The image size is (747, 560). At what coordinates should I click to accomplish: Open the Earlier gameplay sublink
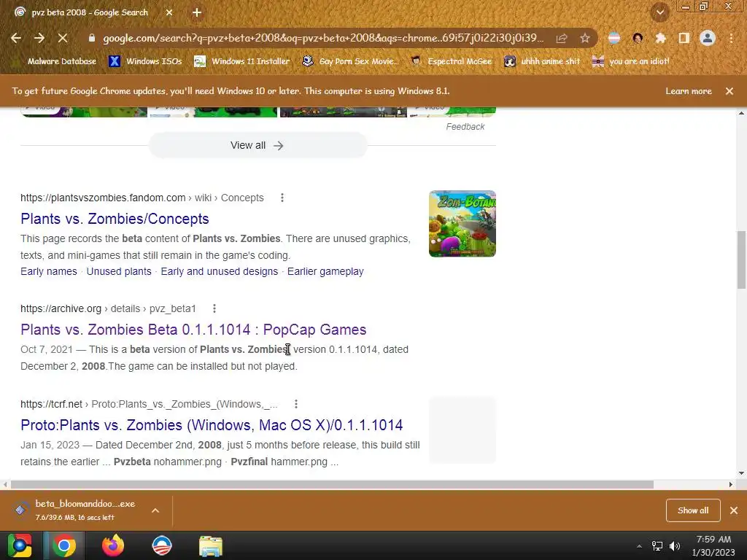coord(325,271)
